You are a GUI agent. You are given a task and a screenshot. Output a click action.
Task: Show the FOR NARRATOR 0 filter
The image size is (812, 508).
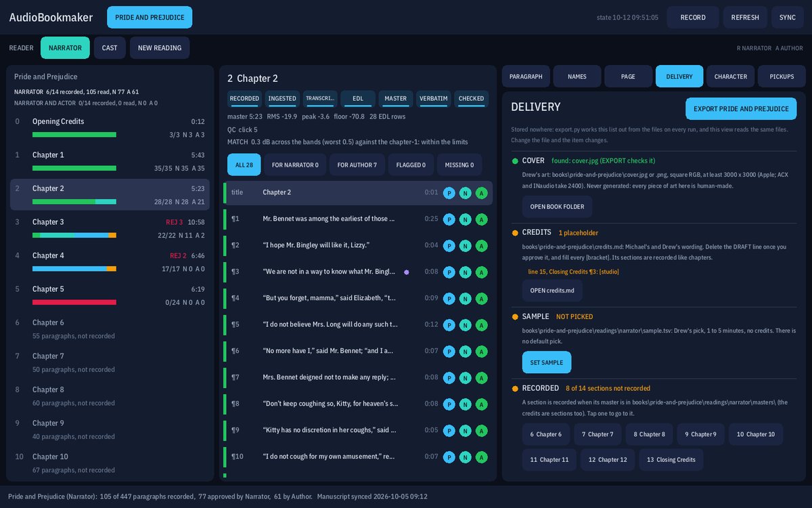[295, 165]
